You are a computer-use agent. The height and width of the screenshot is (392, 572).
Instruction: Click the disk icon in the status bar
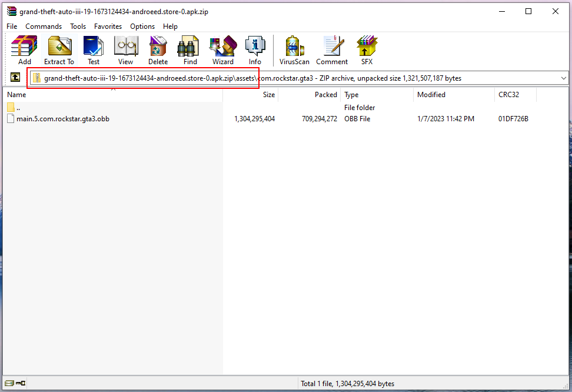[9, 383]
